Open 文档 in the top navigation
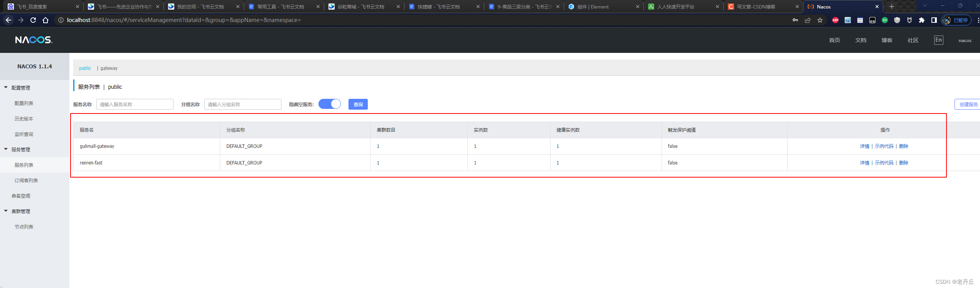 861,40
